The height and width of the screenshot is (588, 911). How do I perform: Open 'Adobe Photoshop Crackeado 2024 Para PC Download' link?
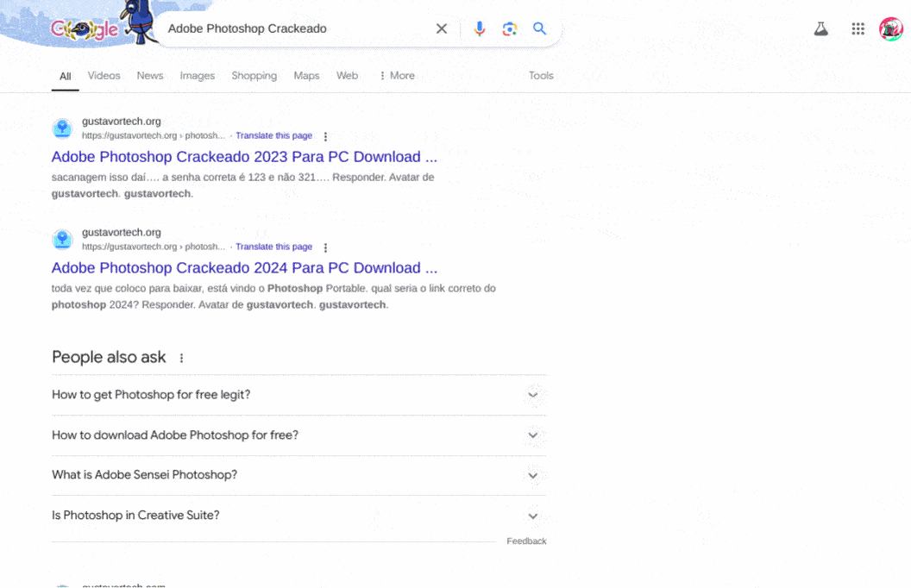tap(244, 267)
